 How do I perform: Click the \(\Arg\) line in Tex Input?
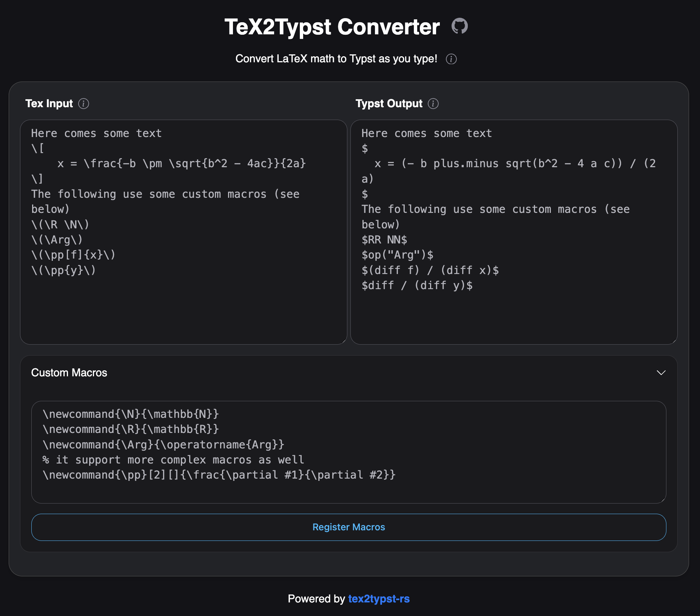click(x=57, y=240)
